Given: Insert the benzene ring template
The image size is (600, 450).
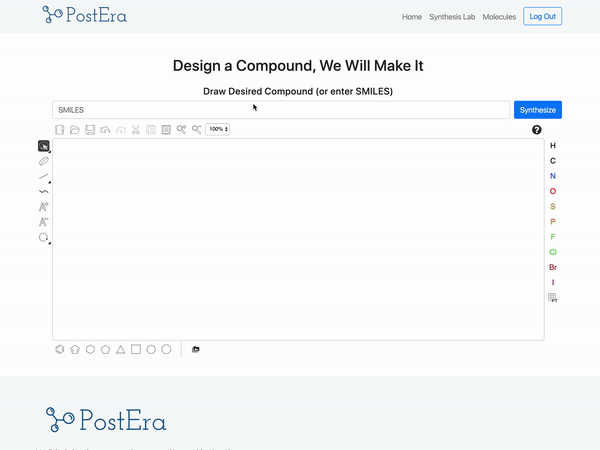Looking at the screenshot, I should click(x=60, y=349).
